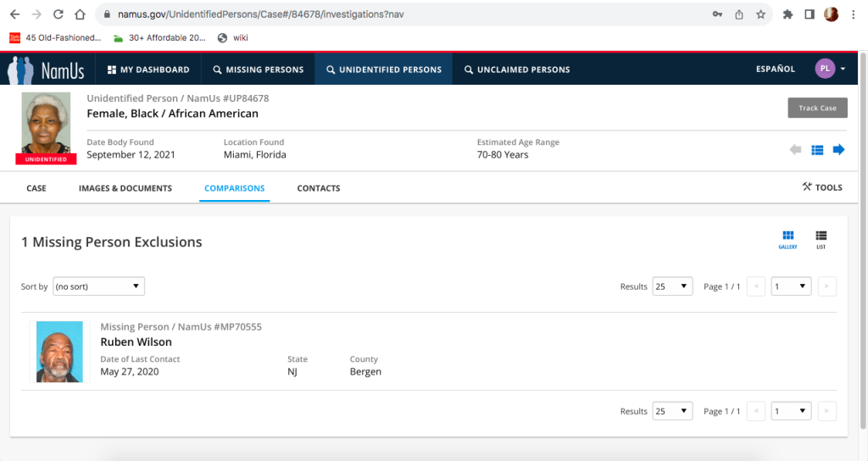
Task: Go to next case with blue arrow
Action: [x=838, y=150]
